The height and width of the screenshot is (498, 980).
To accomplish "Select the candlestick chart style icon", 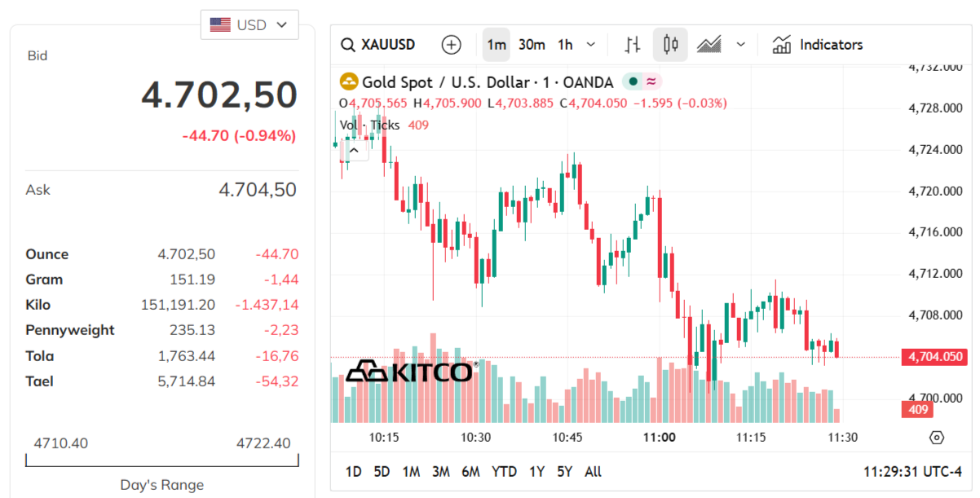I will 670,44.
